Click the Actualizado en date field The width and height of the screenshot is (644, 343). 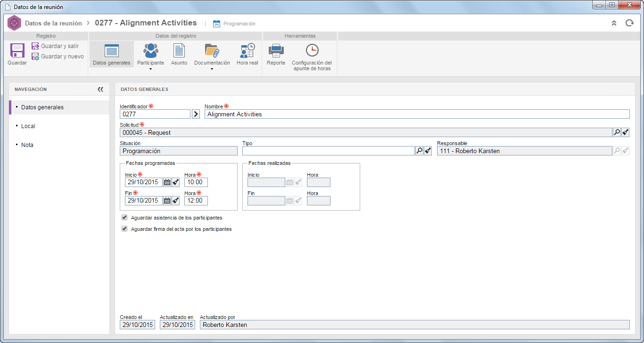tap(177, 325)
